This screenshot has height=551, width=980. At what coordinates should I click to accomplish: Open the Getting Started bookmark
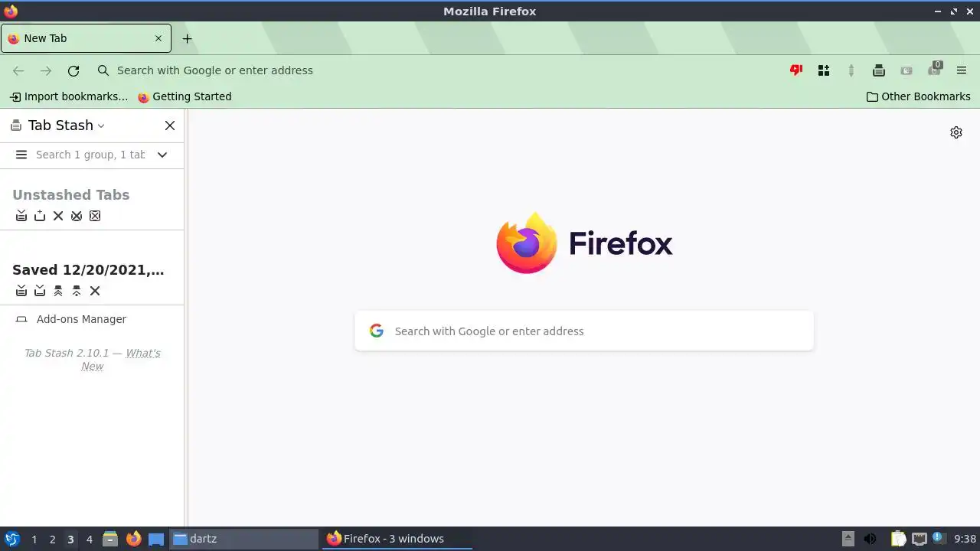click(x=185, y=96)
